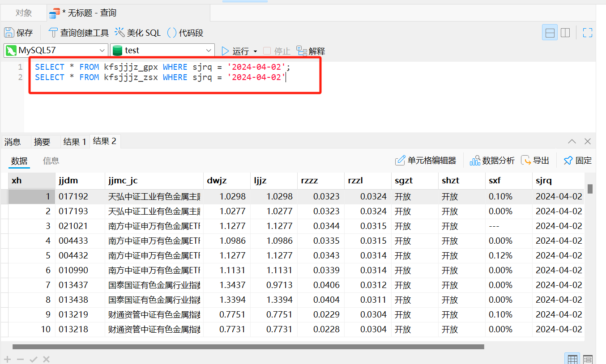Image resolution: width=606 pixels, height=364 pixels.
Task: Expand the Run button dropdown arrow
Action: 256,51
